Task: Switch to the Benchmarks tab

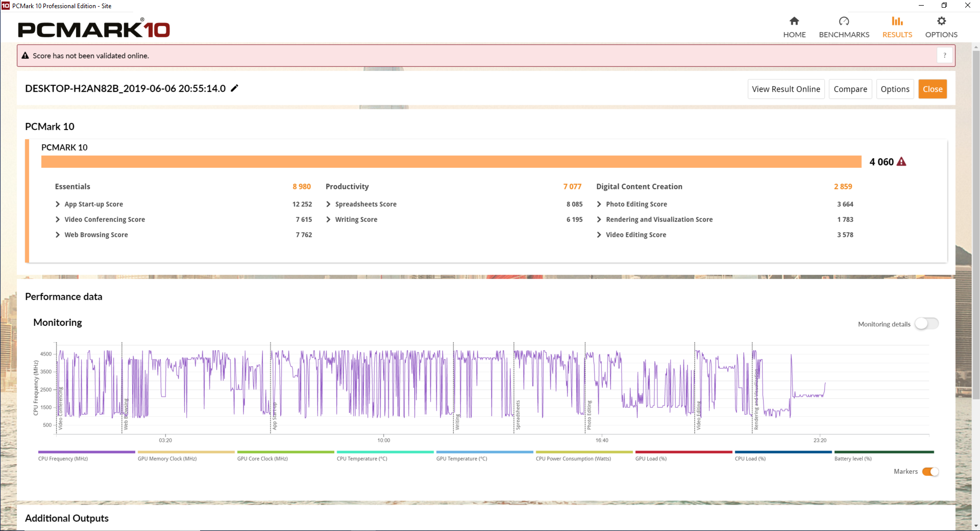Action: pos(844,28)
